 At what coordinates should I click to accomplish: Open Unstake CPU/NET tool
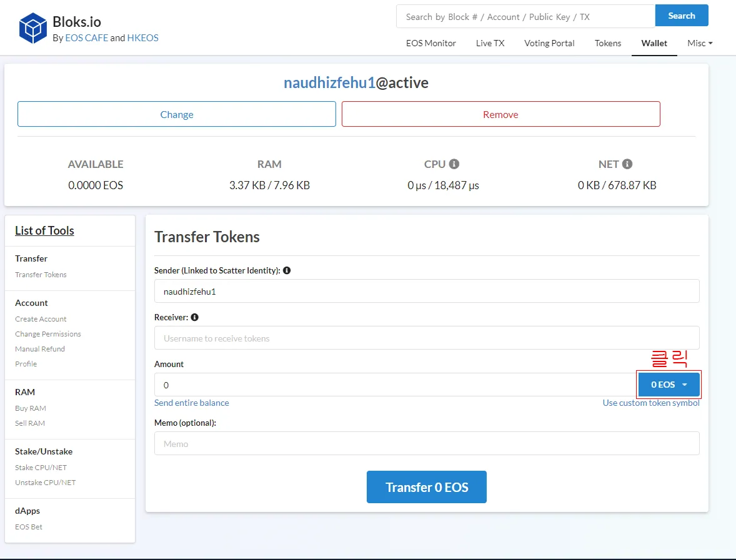[x=45, y=483]
